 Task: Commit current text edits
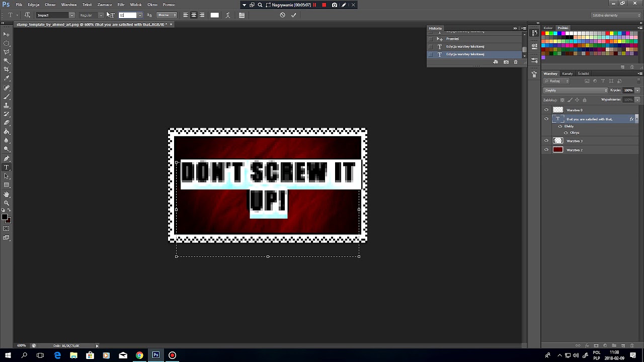click(294, 15)
